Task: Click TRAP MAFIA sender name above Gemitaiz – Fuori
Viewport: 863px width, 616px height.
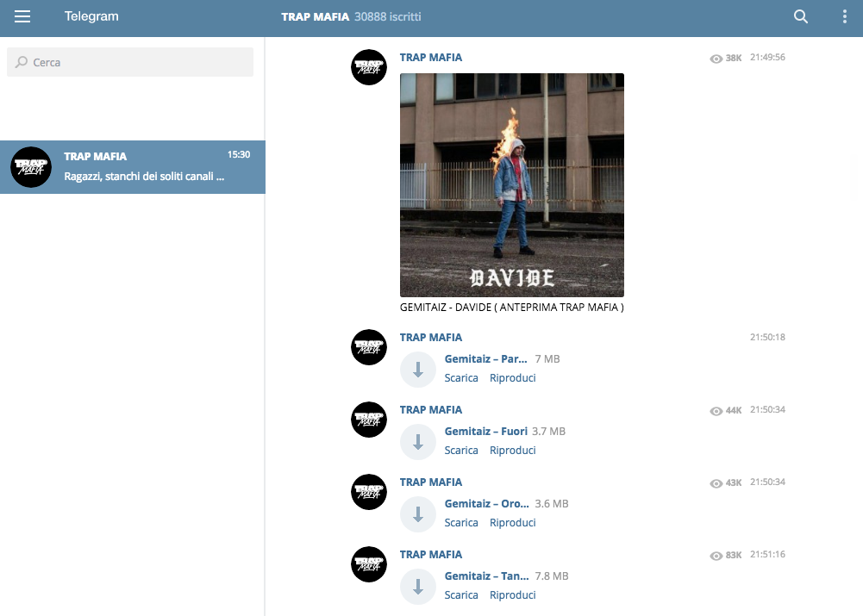Action: coord(431,410)
